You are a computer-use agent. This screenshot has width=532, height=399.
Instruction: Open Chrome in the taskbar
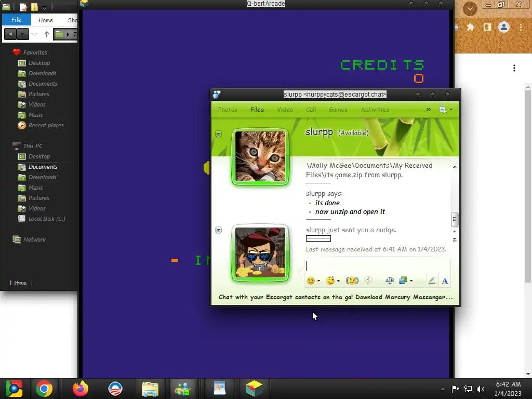click(x=44, y=389)
